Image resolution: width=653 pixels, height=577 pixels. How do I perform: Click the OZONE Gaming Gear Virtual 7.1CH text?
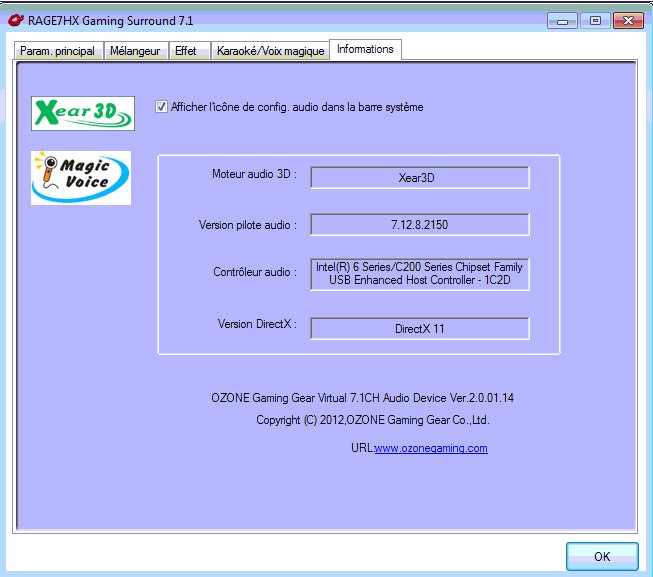tap(363, 398)
